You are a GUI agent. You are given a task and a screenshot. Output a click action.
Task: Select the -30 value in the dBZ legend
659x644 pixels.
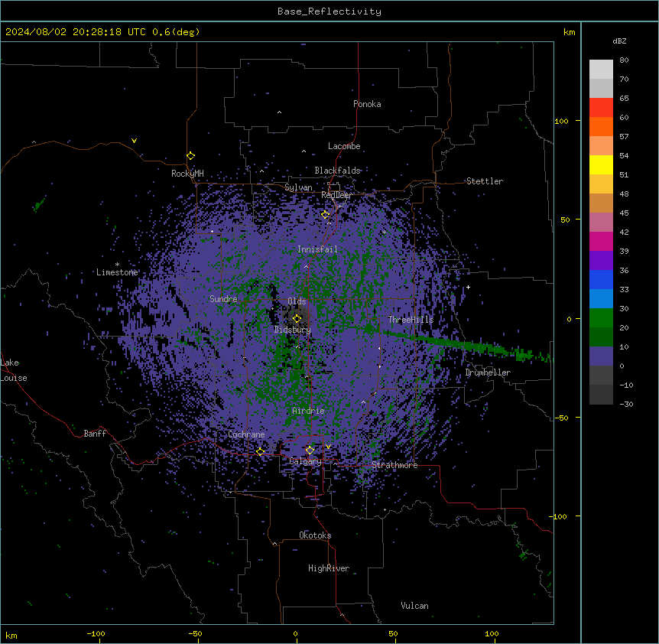626,405
